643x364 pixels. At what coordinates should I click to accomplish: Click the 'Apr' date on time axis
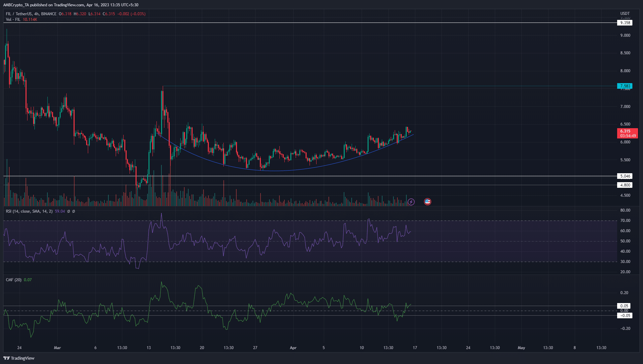293,348
